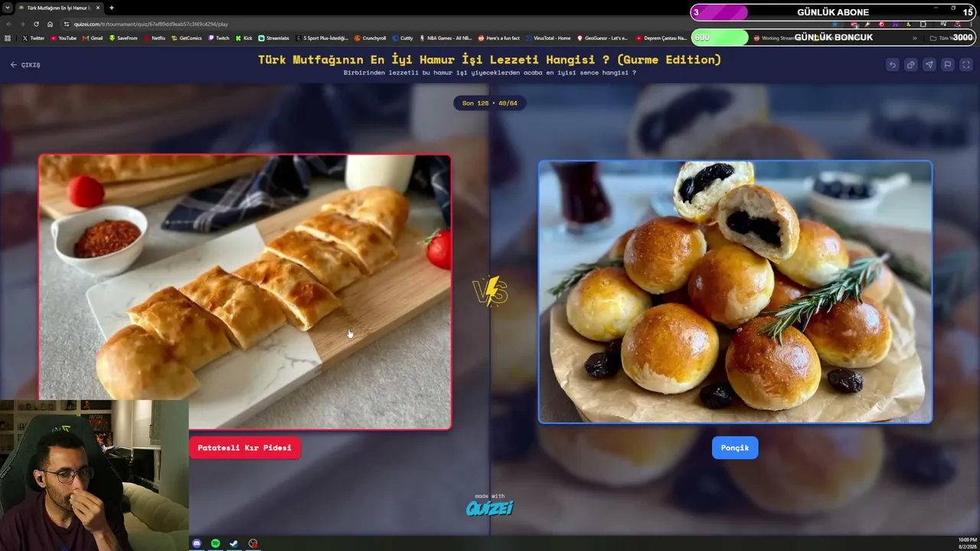Open the Twitch bookmark
The height and width of the screenshot is (551, 980).
pos(219,37)
